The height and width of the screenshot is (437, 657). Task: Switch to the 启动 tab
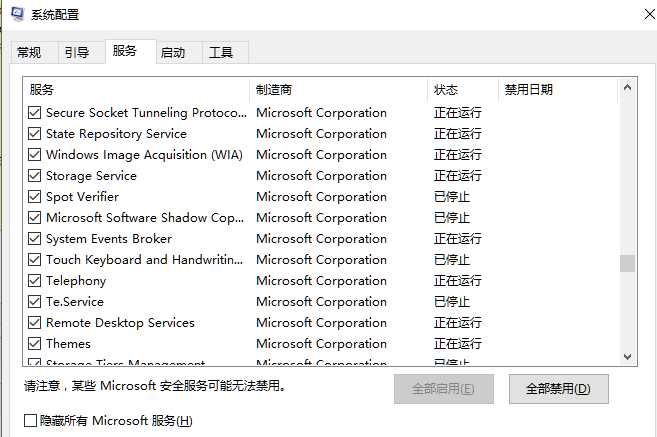point(173,52)
